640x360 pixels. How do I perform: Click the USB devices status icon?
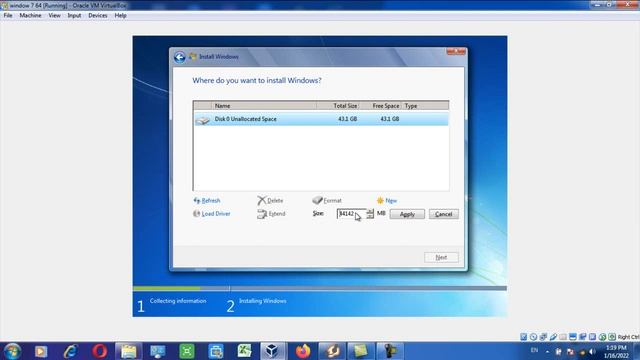[553, 337]
